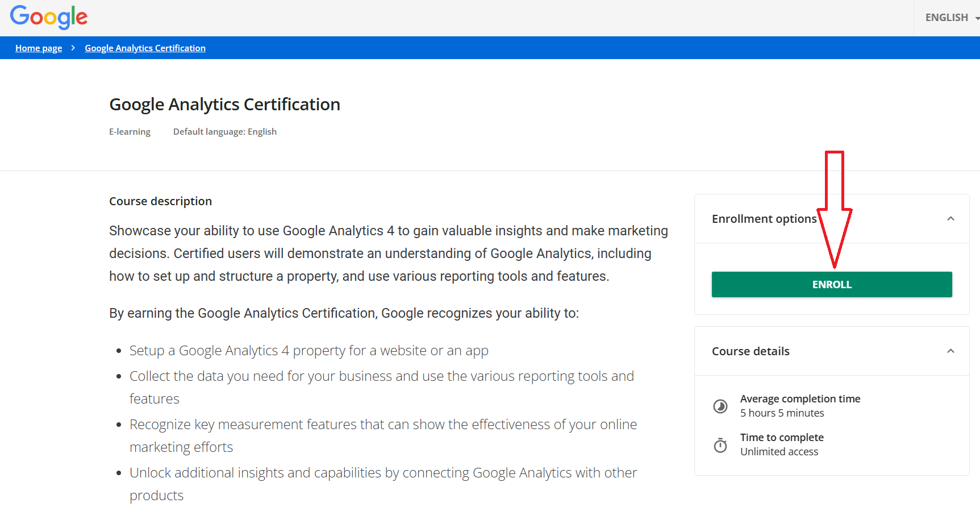Go to the Home page breadcrumb link
980x507 pixels.
[39, 48]
